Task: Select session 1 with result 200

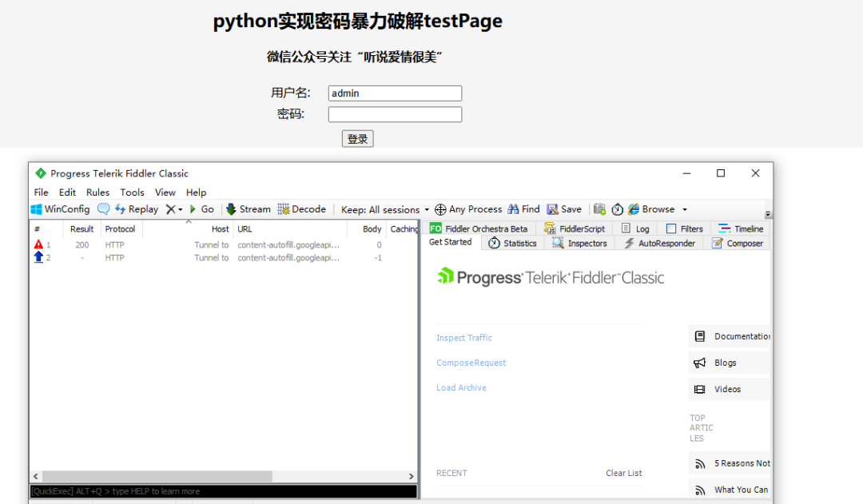Action: 224,245
